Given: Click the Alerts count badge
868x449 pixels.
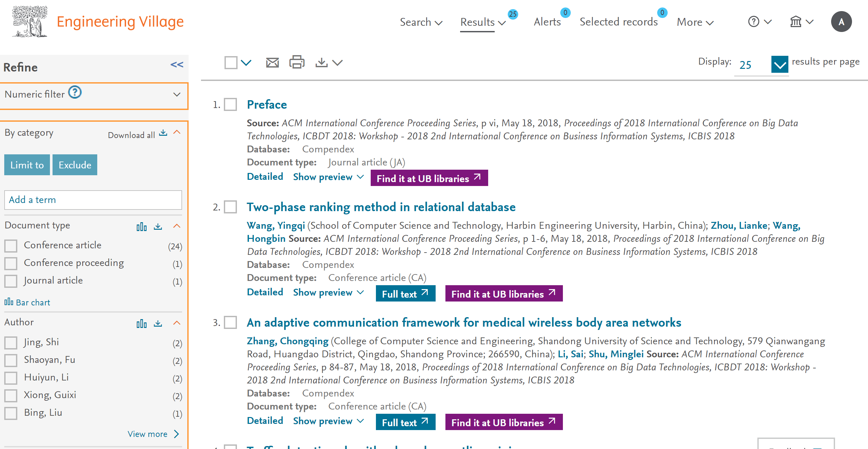Looking at the screenshot, I should (565, 13).
